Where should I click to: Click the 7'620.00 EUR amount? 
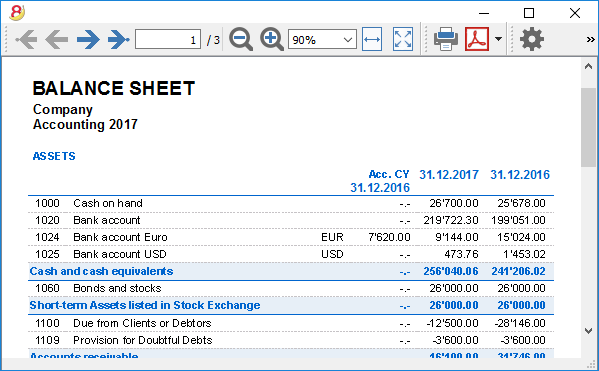click(x=389, y=237)
